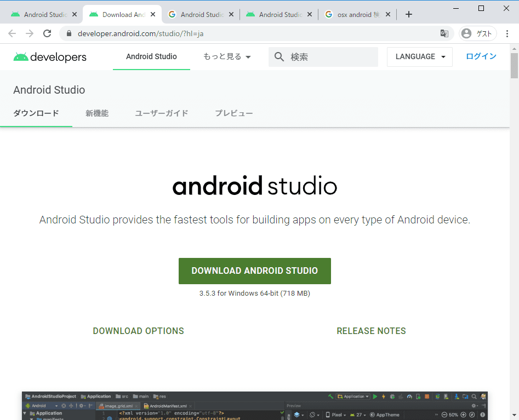Go back to the previous page
The height and width of the screenshot is (420, 519).
tap(12, 33)
